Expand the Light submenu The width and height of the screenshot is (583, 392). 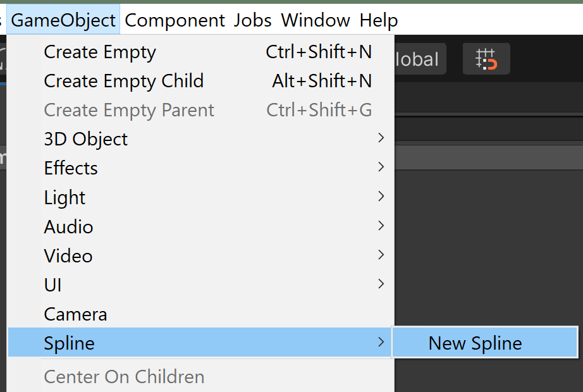[64, 197]
